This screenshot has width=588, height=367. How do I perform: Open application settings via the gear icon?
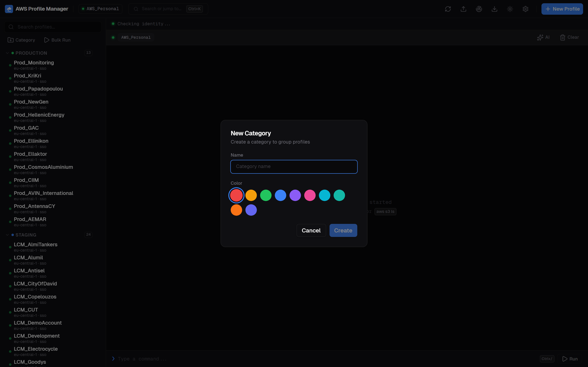526,9
